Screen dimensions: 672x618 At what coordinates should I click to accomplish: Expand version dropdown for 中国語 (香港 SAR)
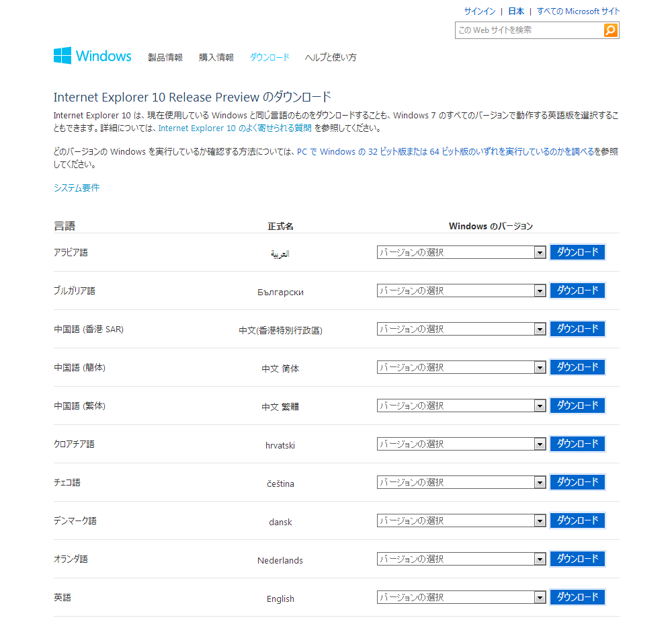tap(461, 329)
